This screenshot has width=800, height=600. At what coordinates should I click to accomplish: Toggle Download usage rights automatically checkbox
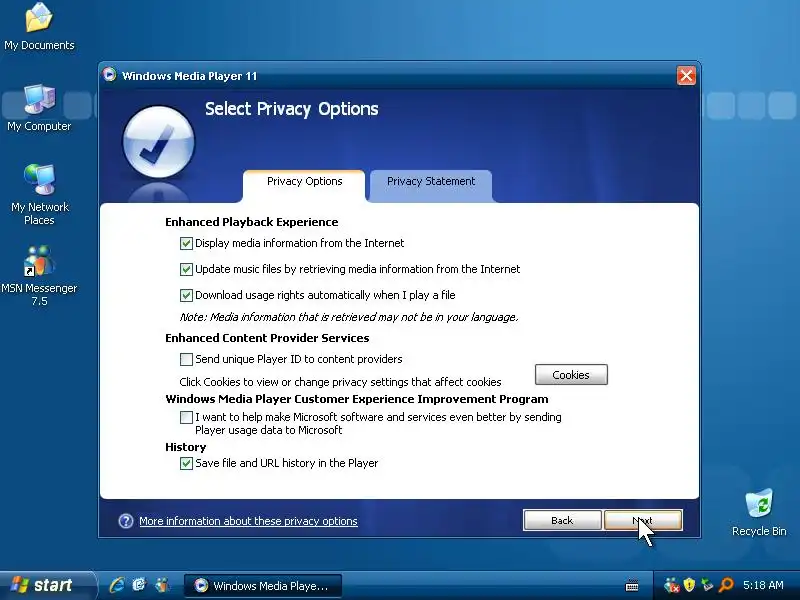point(186,295)
